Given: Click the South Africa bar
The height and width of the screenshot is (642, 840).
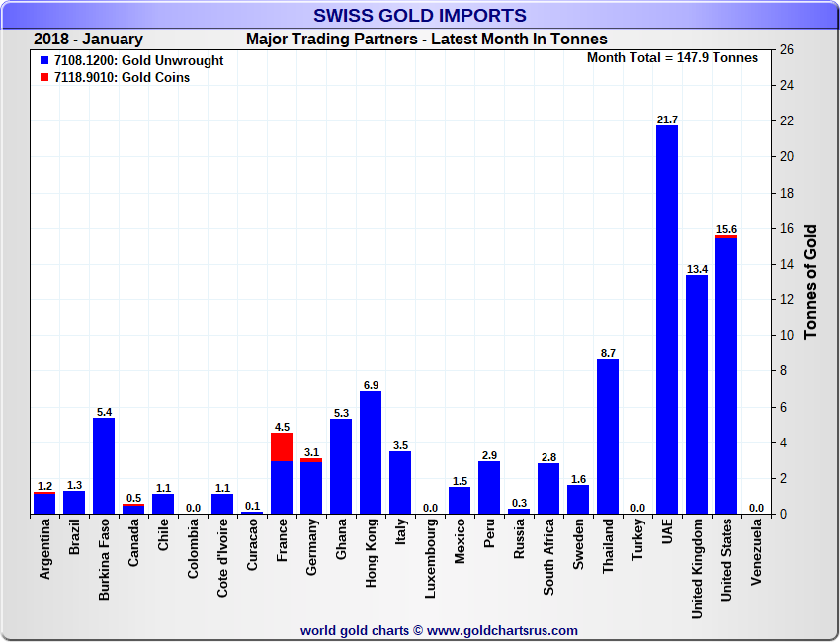Looking at the screenshot, I should click(548, 489).
